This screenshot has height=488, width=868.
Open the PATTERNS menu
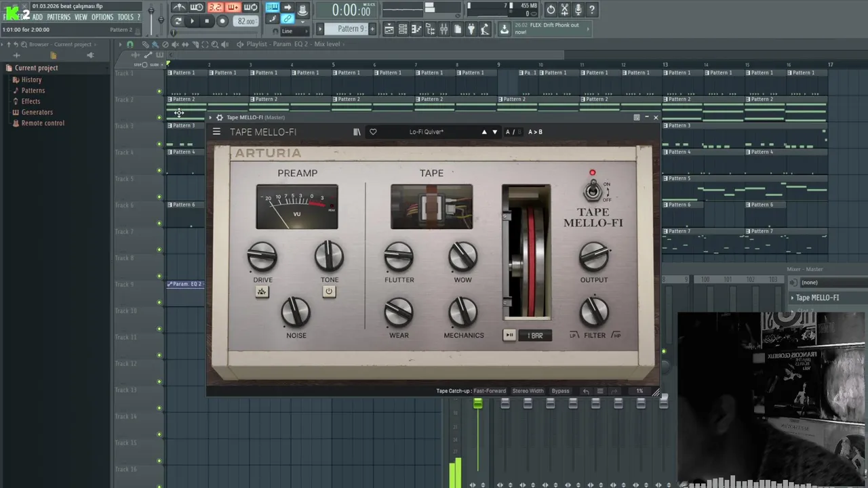[58, 17]
